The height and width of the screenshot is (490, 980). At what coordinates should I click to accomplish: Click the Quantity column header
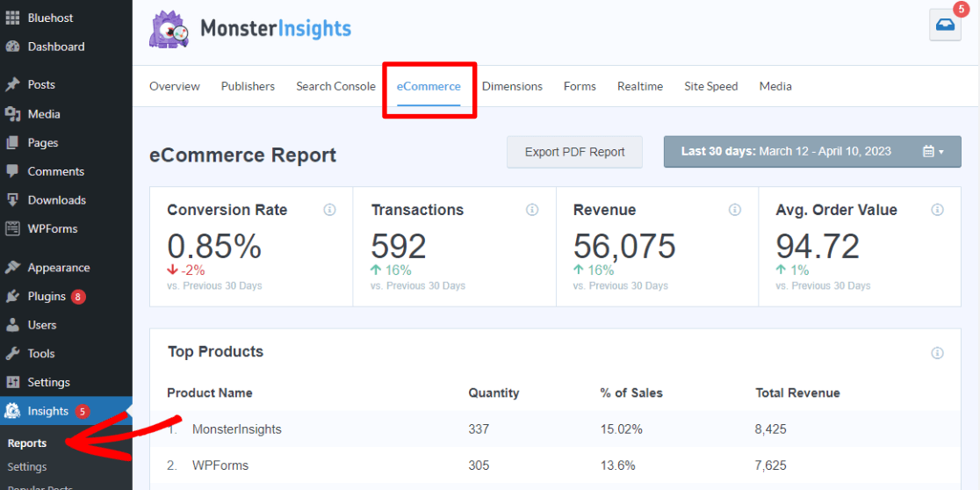pos(494,393)
